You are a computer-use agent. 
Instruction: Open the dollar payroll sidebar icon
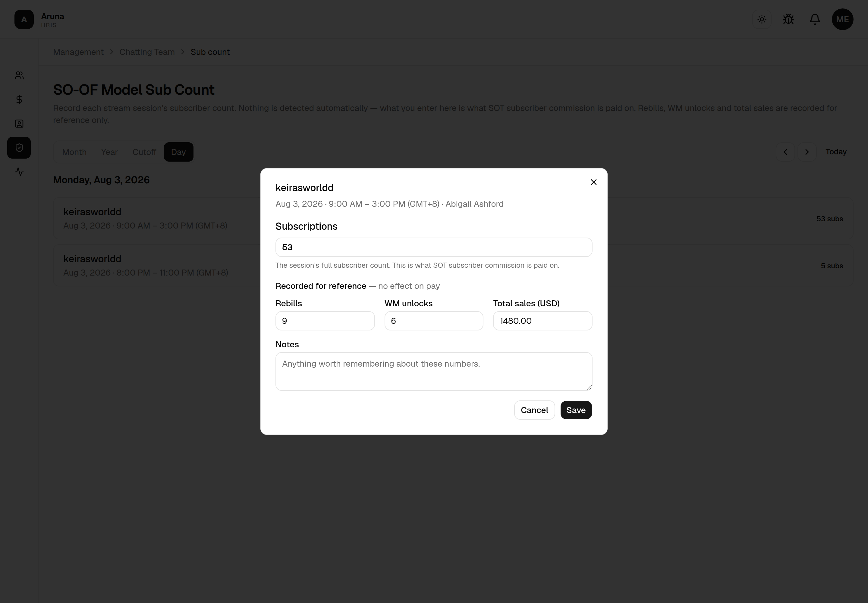coord(19,99)
